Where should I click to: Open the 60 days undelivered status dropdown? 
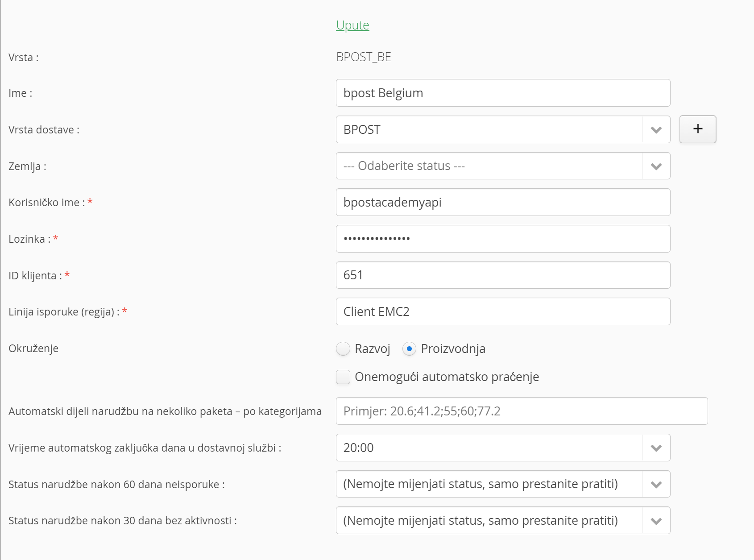503,484
